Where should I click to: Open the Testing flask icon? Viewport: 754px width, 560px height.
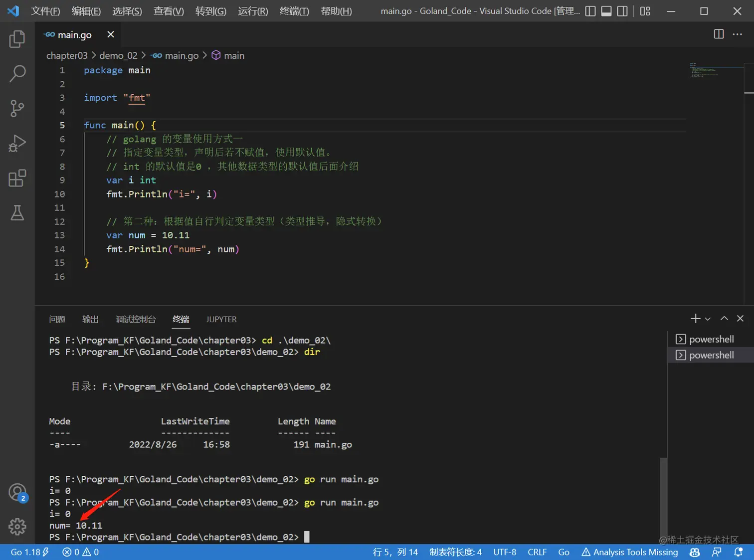pyautogui.click(x=17, y=213)
